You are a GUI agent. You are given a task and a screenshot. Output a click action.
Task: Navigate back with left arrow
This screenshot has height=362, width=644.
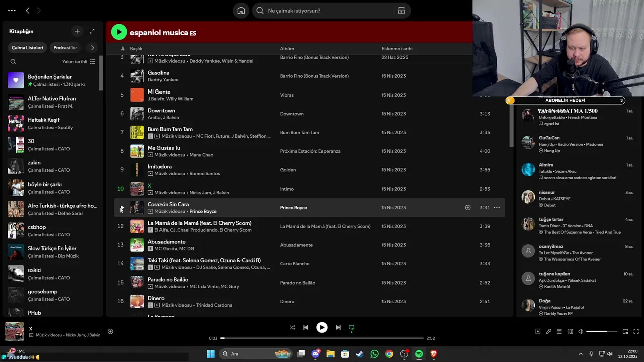(x=28, y=10)
